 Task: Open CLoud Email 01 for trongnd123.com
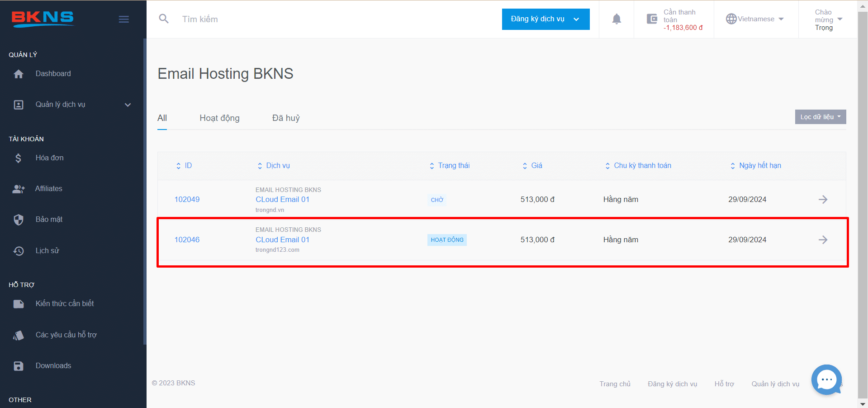click(x=283, y=240)
